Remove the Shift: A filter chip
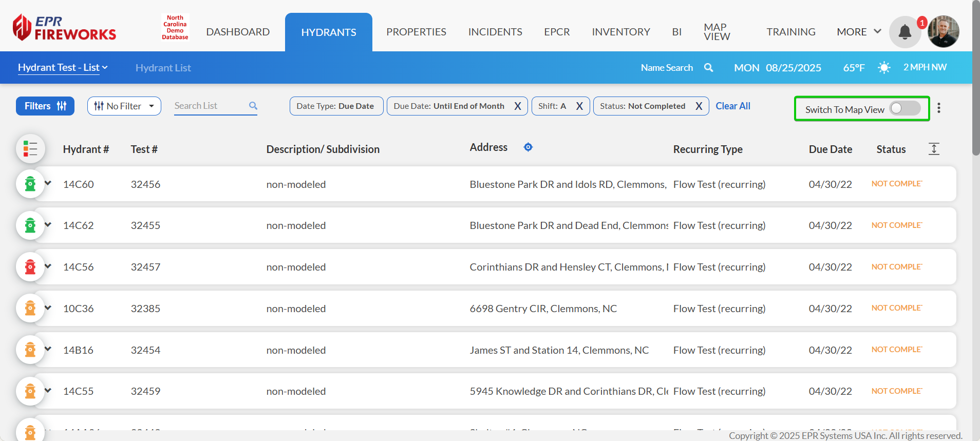The height and width of the screenshot is (441, 980). pos(579,106)
